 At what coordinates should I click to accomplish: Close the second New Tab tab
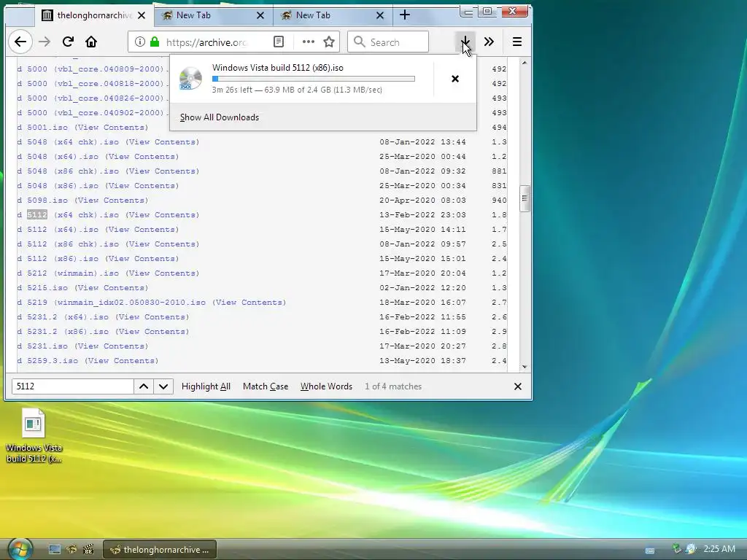[260, 15]
